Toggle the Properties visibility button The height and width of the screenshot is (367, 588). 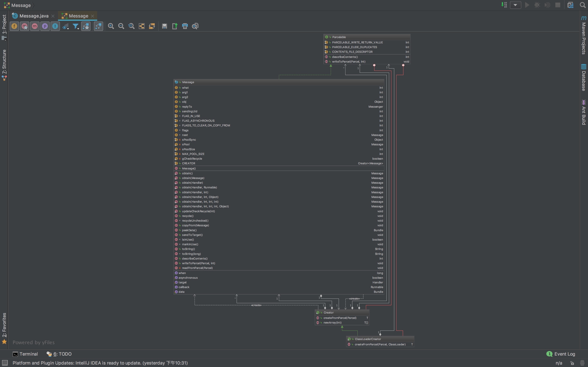(x=45, y=26)
